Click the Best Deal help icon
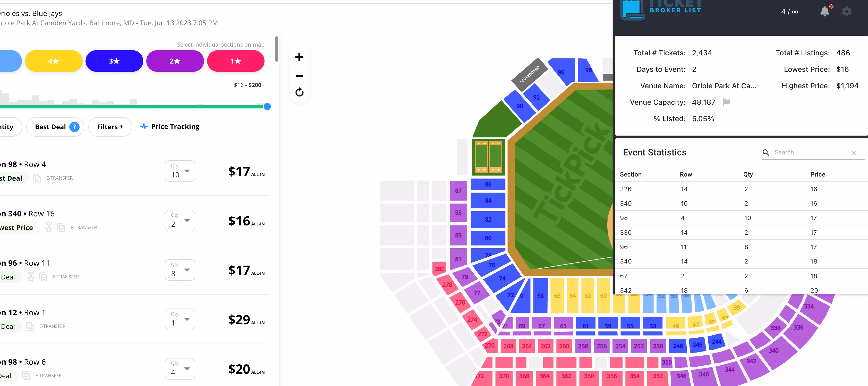868x386 pixels. pos(74,127)
